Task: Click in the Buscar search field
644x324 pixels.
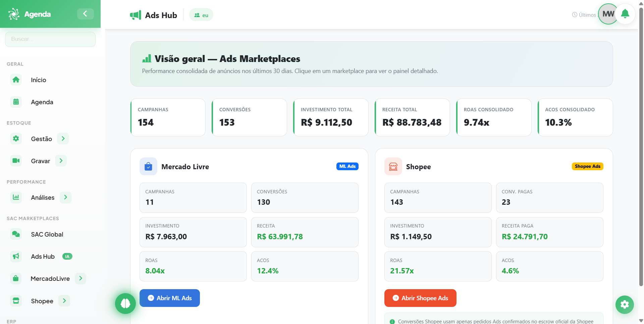Action: (50, 39)
